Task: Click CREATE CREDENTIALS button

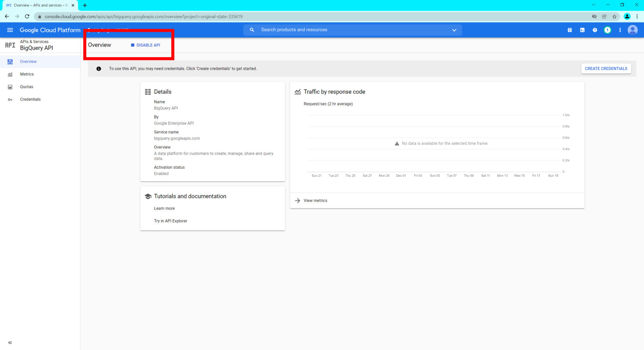Action: [x=606, y=68]
